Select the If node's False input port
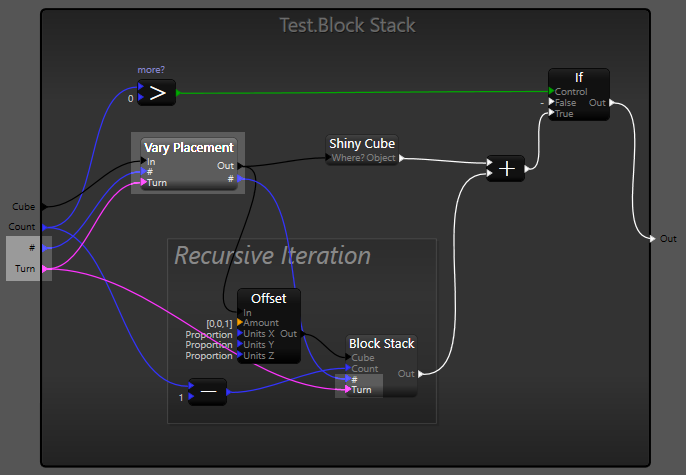Image resolution: width=686 pixels, height=475 pixels. (x=552, y=103)
